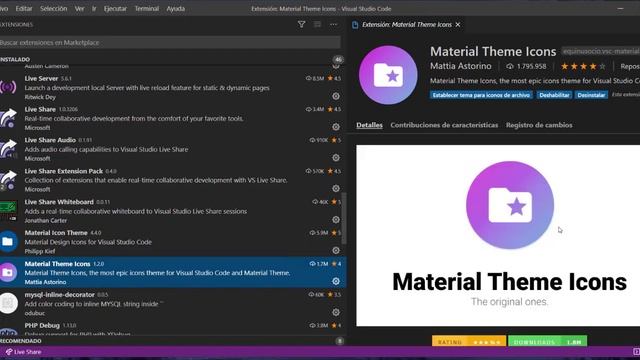This screenshot has width=640, height=360.
Task: Select the mysql-inline-decorator extension title
Action: (x=60, y=295)
